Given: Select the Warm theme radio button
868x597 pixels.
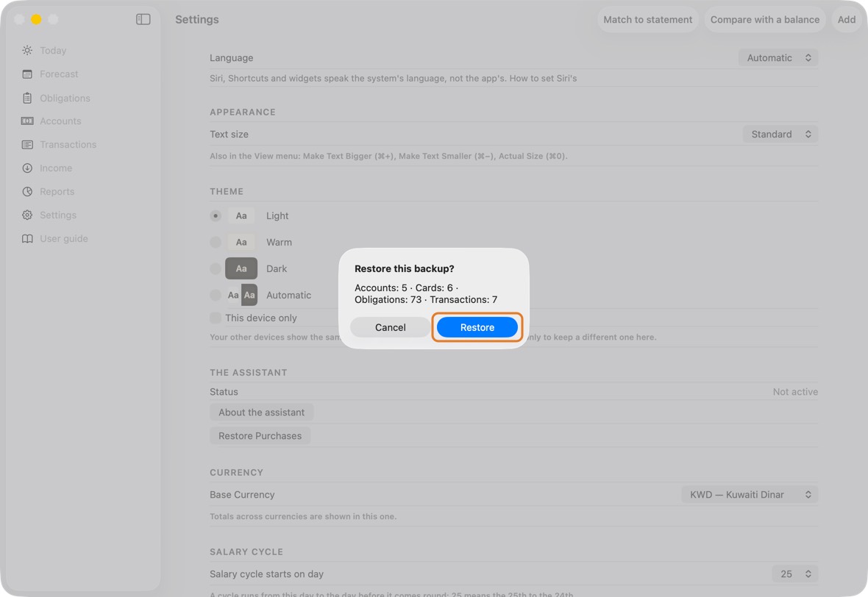Looking at the screenshot, I should click(216, 243).
